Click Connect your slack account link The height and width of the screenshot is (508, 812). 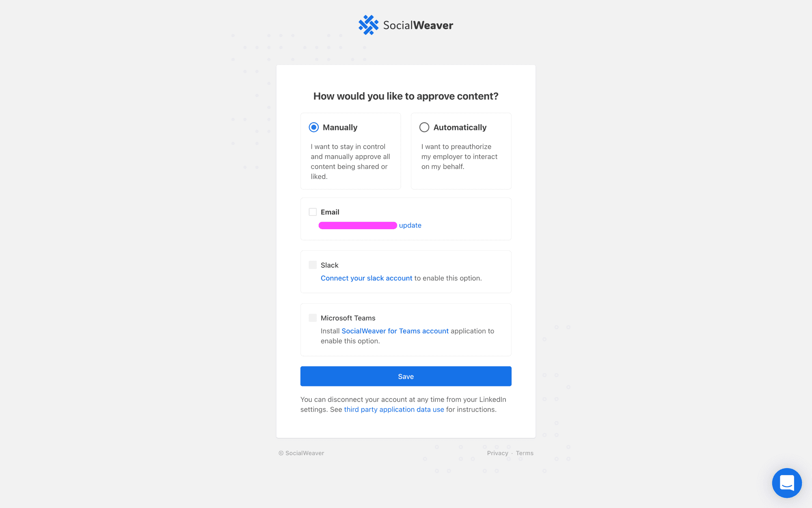367,278
